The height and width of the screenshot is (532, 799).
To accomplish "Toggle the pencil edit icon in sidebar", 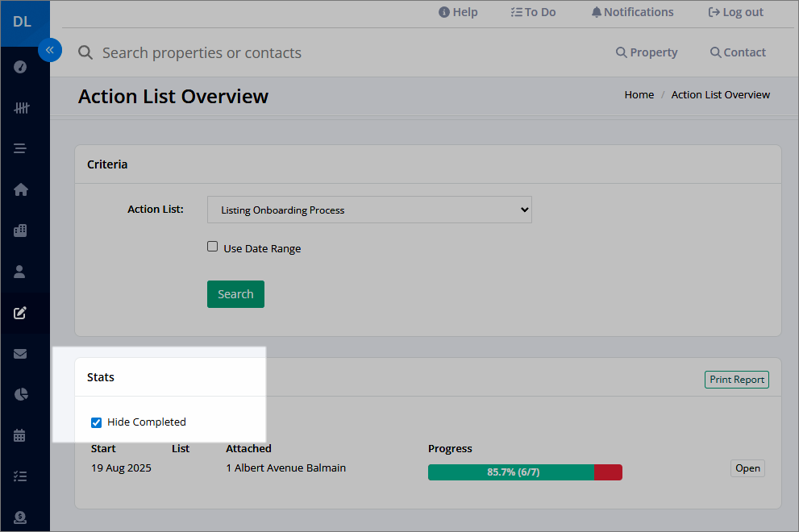I will 19,313.
